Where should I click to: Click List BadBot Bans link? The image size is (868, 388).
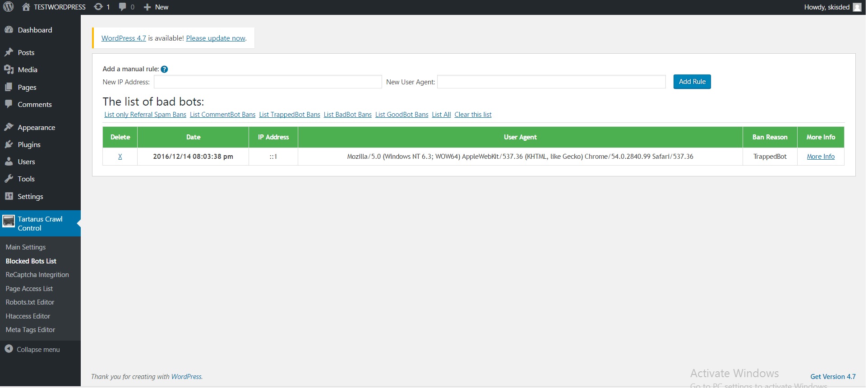tap(348, 115)
